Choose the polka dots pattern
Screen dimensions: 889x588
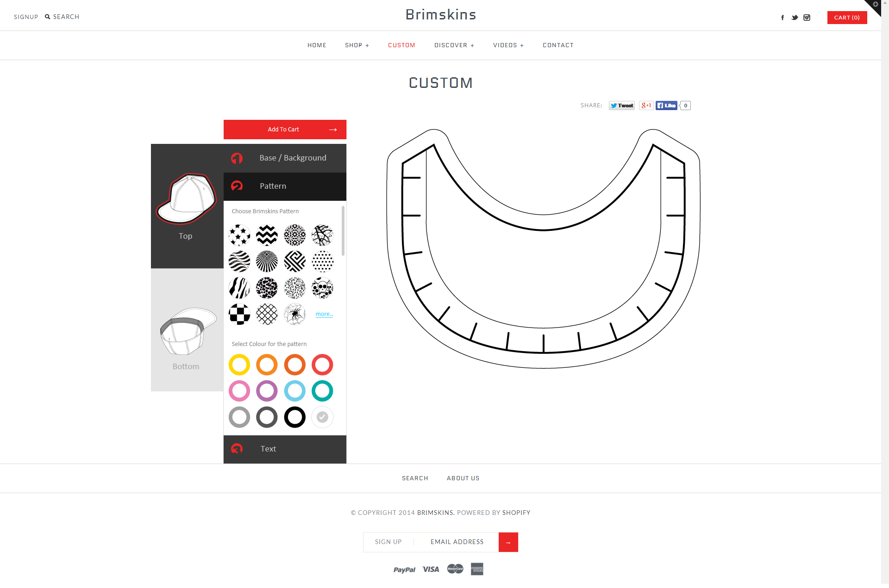coord(323,261)
